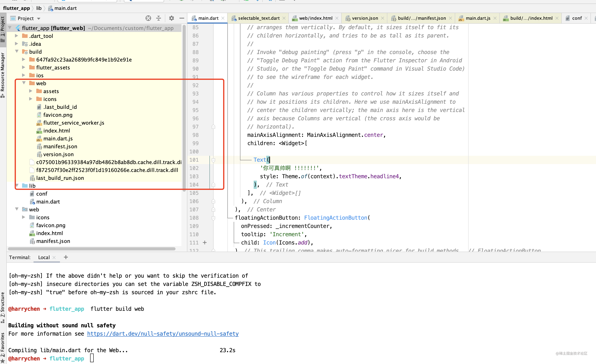Toggle the fold marker at line 97
Image resolution: width=596 pixels, height=364 pixels.
(213, 127)
